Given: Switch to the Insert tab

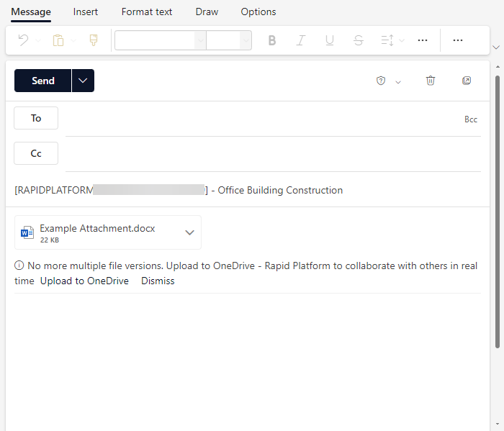Looking at the screenshot, I should (x=85, y=12).
